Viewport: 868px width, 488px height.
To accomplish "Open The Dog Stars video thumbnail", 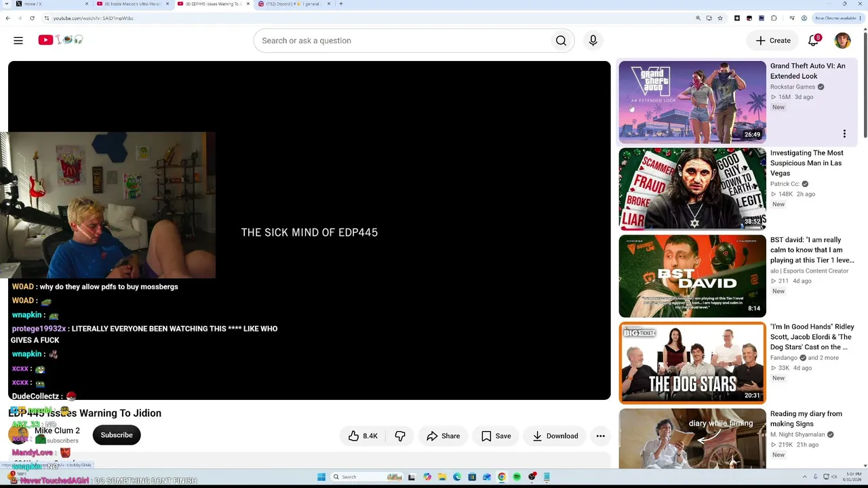I will pyautogui.click(x=692, y=363).
